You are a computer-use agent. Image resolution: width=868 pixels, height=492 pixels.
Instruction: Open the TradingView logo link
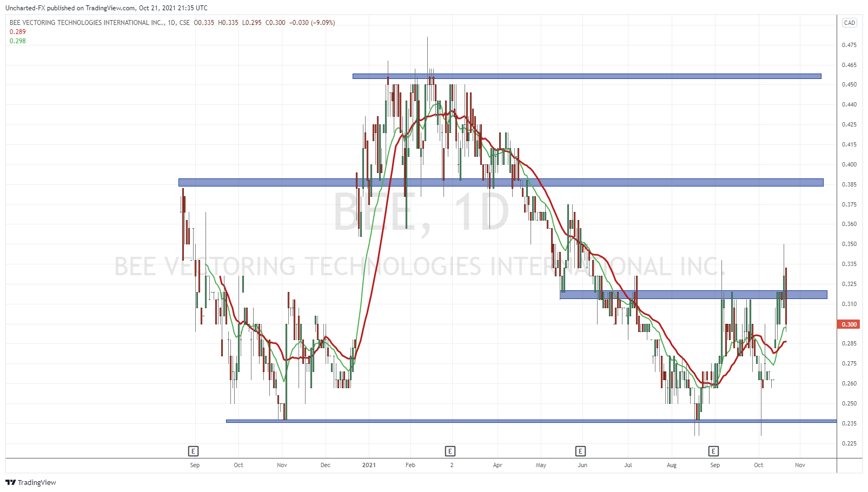pyautogui.click(x=31, y=482)
